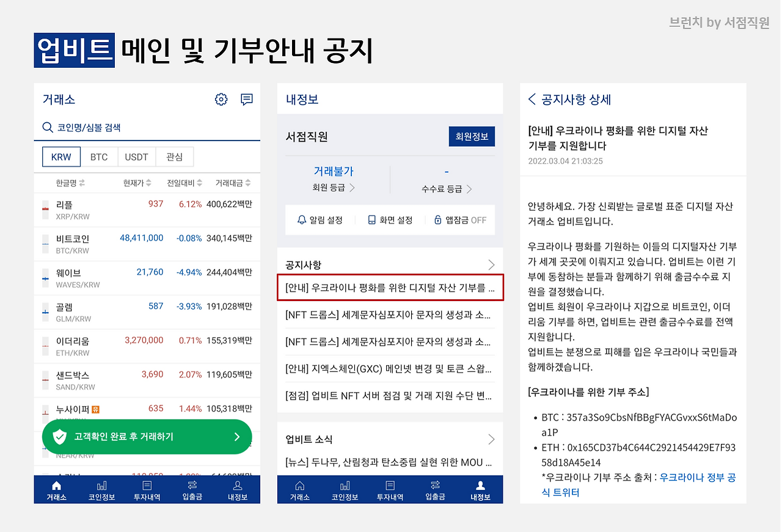Tap 누사이퍼 coin name
782x532 pixels.
pyautogui.click(x=73, y=409)
